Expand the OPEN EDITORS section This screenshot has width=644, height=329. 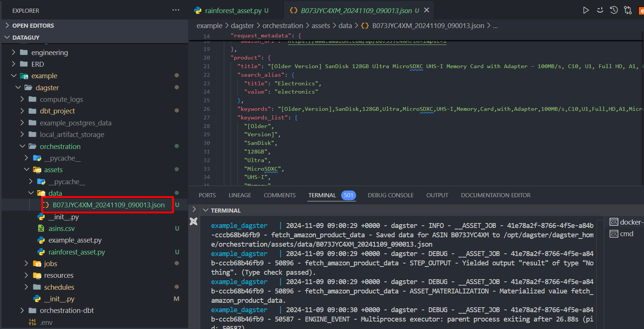33,25
